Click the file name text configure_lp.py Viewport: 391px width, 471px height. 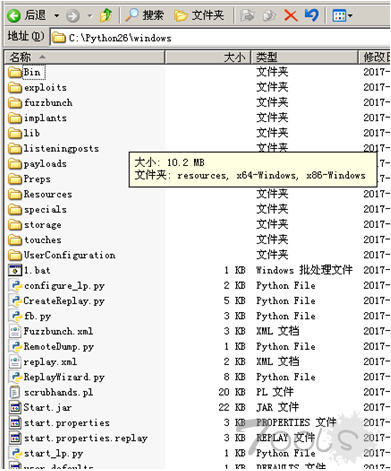tap(64, 286)
